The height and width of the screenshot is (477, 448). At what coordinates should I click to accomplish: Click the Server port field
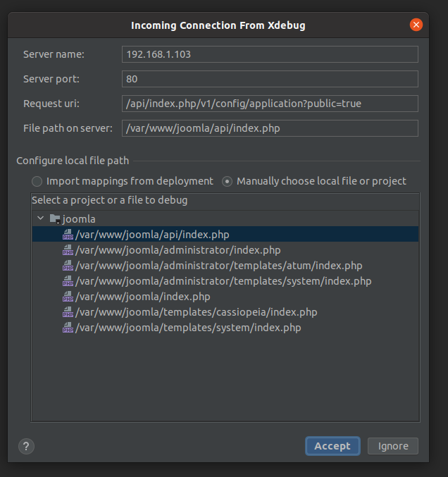270,79
